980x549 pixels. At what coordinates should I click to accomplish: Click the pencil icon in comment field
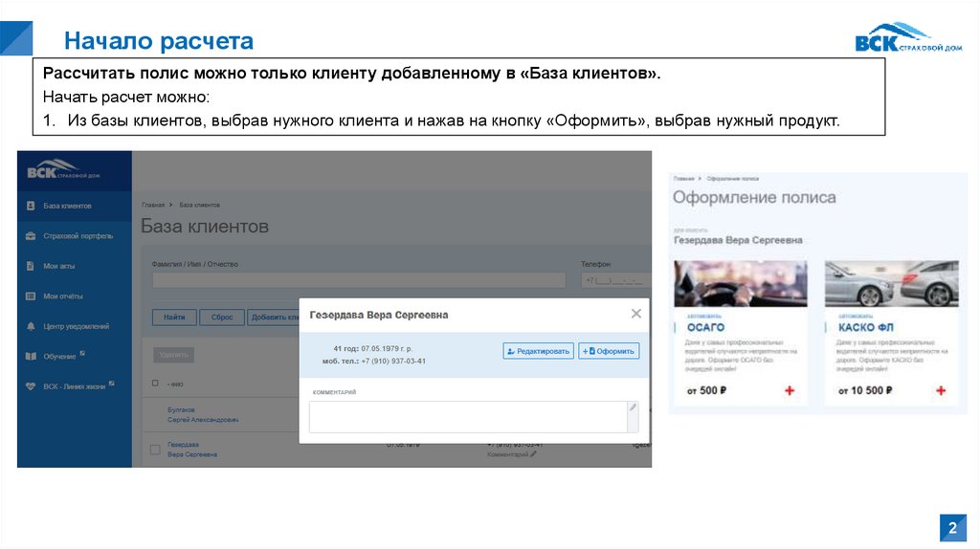point(634,407)
